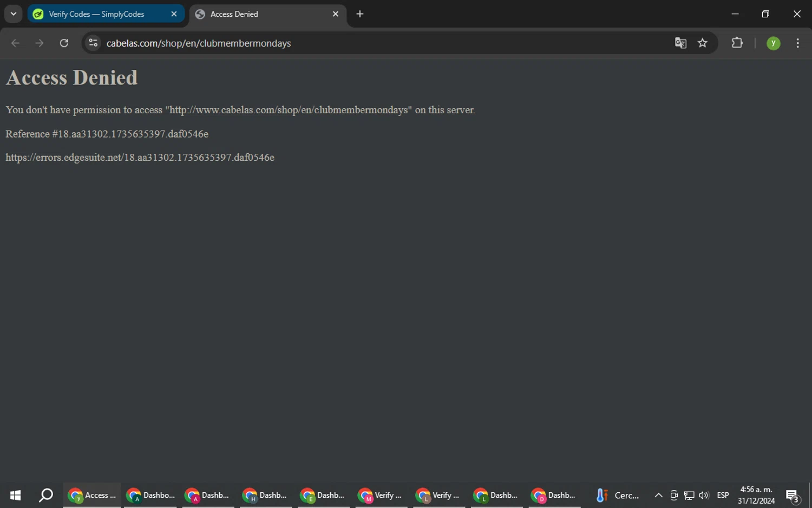
Task: Open the notification center with 3 alerts
Action: coord(793,495)
